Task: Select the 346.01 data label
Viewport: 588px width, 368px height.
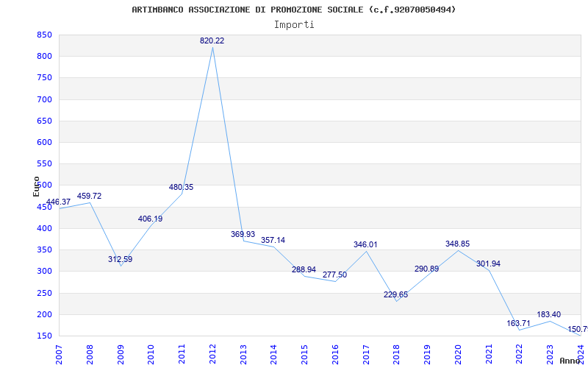Action: point(365,245)
